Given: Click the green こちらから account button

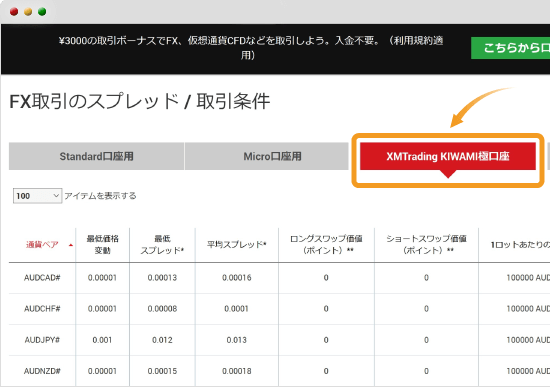Looking at the screenshot, I should pyautogui.click(x=510, y=48).
